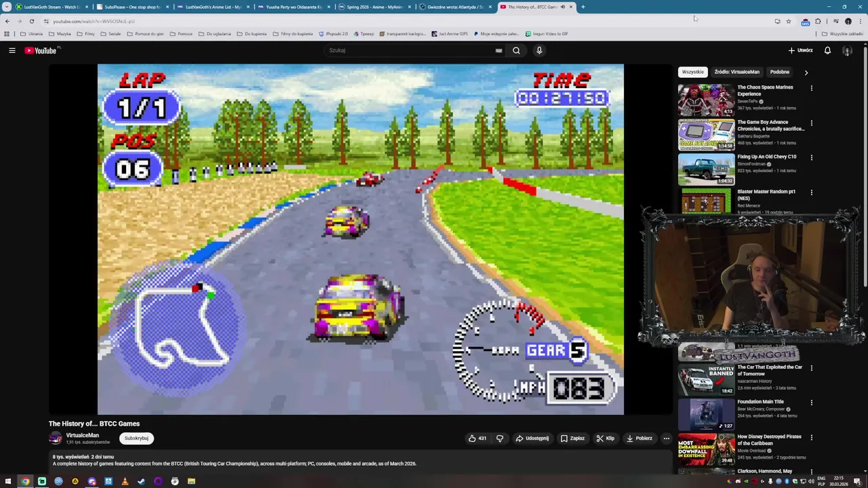Open options for Foundation Main Title video
This screenshot has height=488, width=868.
coord(811,403)
